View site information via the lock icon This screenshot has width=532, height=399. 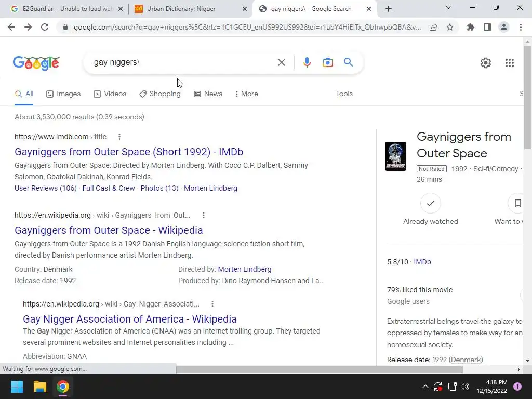(x=65, y=27)
